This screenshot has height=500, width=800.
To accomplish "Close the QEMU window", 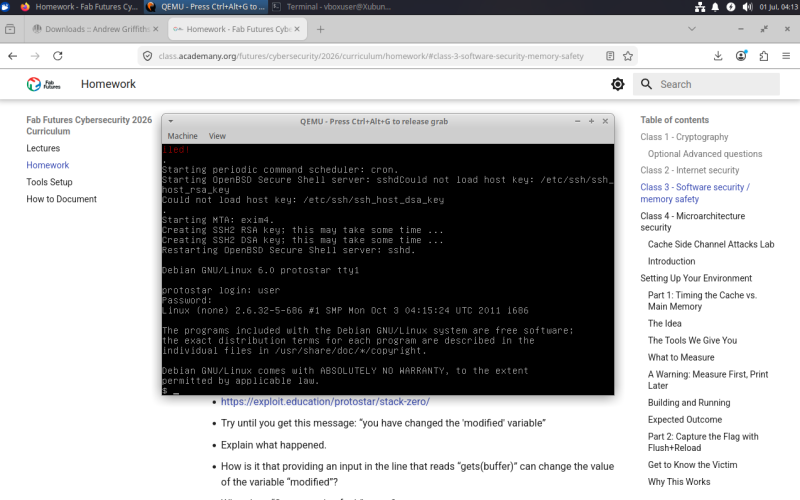I will (605, 121).
